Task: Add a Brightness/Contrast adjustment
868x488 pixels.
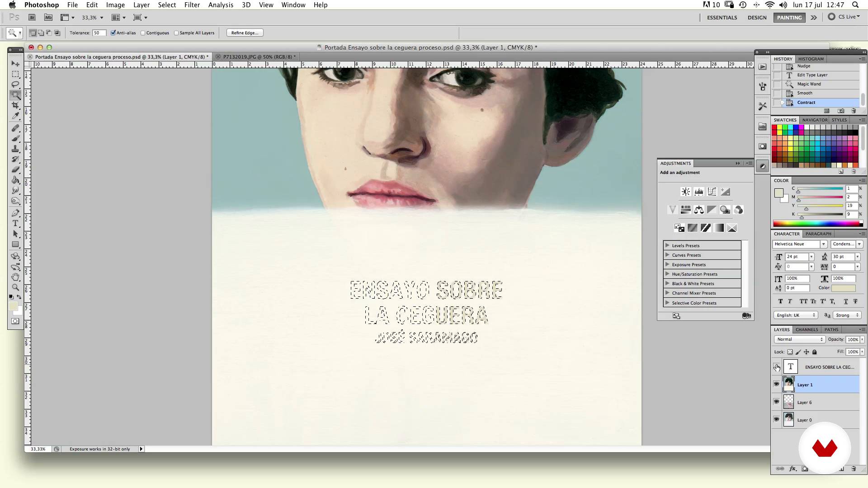Action: coord(686,192)
